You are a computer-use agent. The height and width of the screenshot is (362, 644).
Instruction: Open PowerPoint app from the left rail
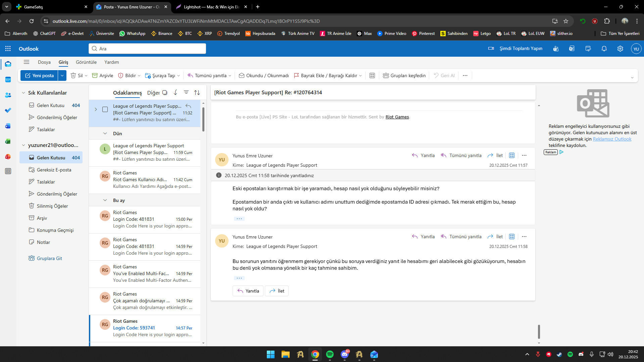click(8, 157)
